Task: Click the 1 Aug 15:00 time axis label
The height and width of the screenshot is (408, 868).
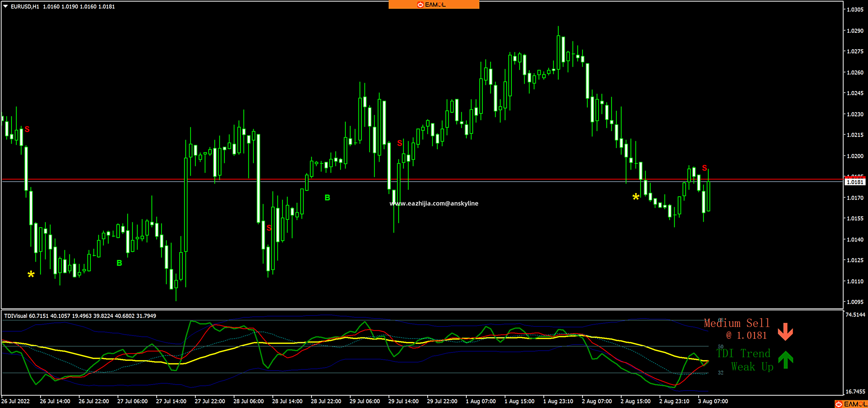Action: (519, 401)
